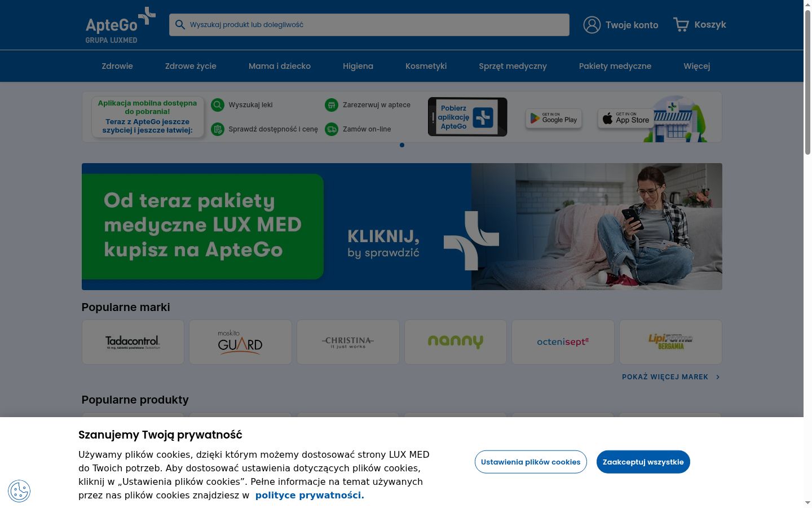Click the carousel pagination dot
This screenshot has width=812, height=508.
click(402, 145)
